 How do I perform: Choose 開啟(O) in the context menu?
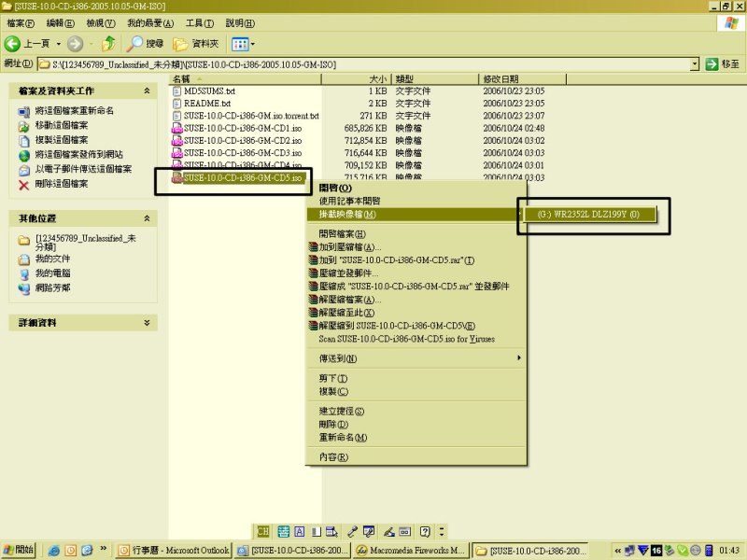click(x=416, y=189)
